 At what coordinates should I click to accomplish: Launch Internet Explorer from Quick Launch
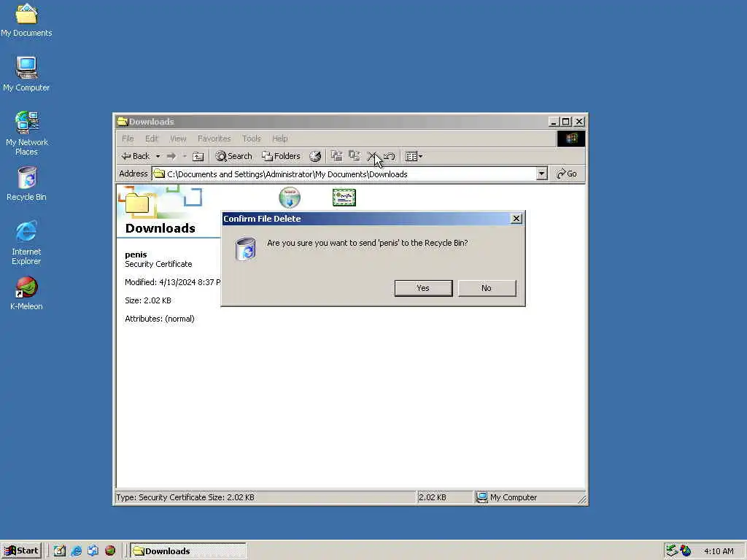76,551
